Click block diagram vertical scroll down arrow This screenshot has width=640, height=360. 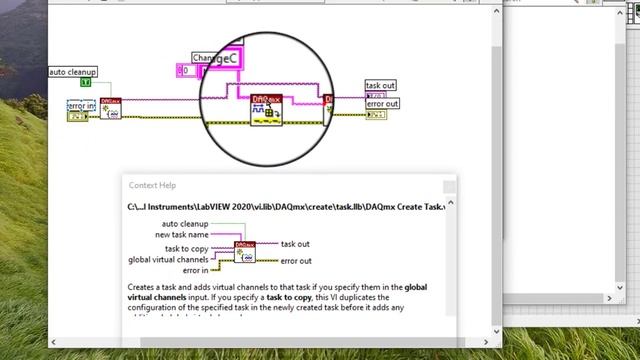[x=496, y=331]
